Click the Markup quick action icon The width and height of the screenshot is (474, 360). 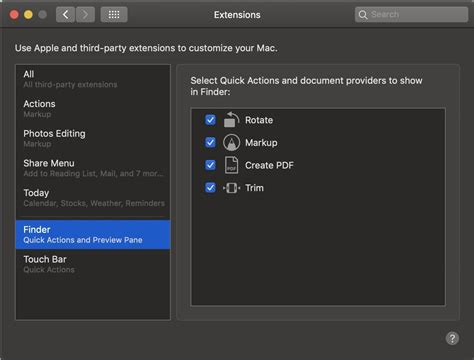231,142
